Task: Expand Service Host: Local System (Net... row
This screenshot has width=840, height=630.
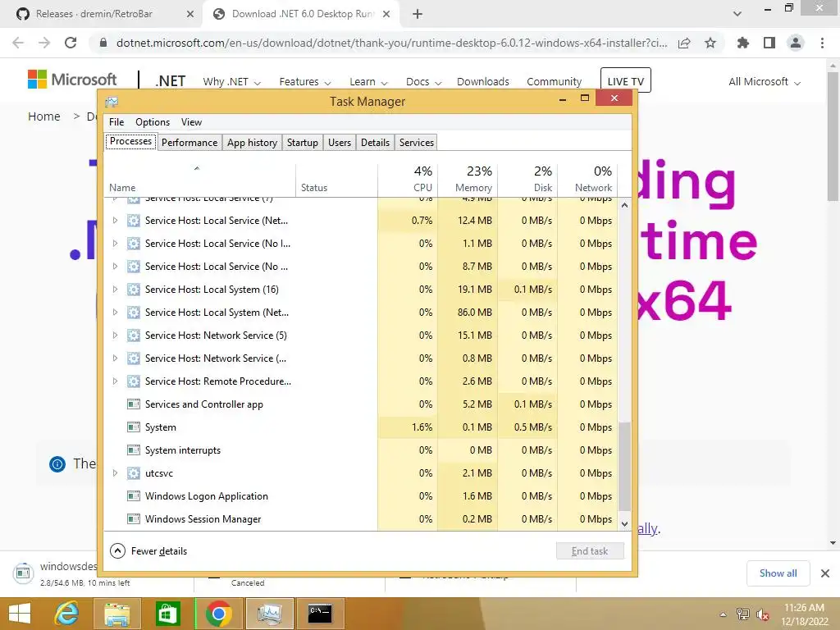Action: pyautogui.click(x=115, y=313)
